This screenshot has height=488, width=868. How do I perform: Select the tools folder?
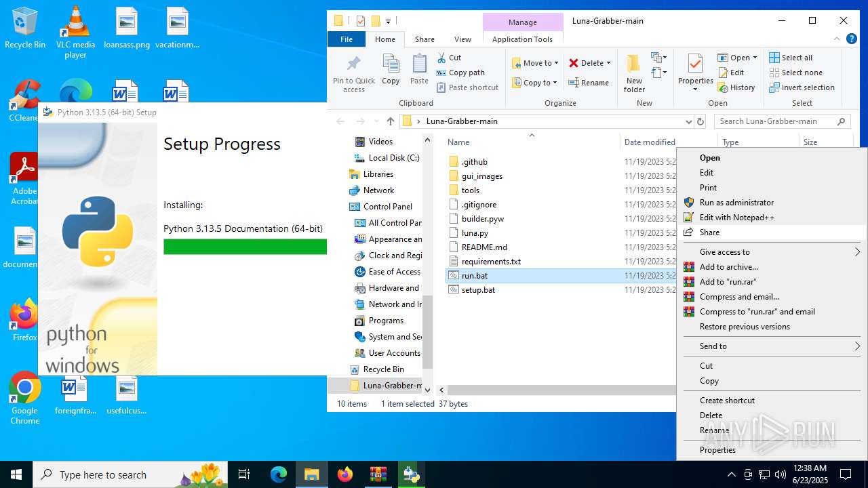[471, 190]
